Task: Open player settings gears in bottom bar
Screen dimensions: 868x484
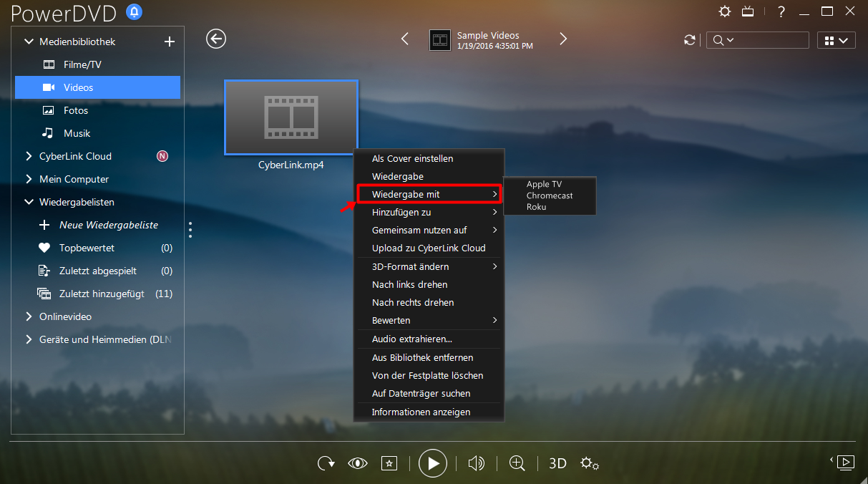Action: [x=590, y=463]
